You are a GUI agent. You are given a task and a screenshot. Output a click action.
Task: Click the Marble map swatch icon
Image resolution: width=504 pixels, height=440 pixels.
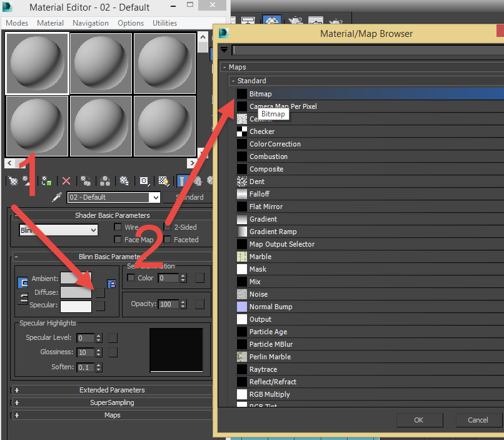pos(242,257)
